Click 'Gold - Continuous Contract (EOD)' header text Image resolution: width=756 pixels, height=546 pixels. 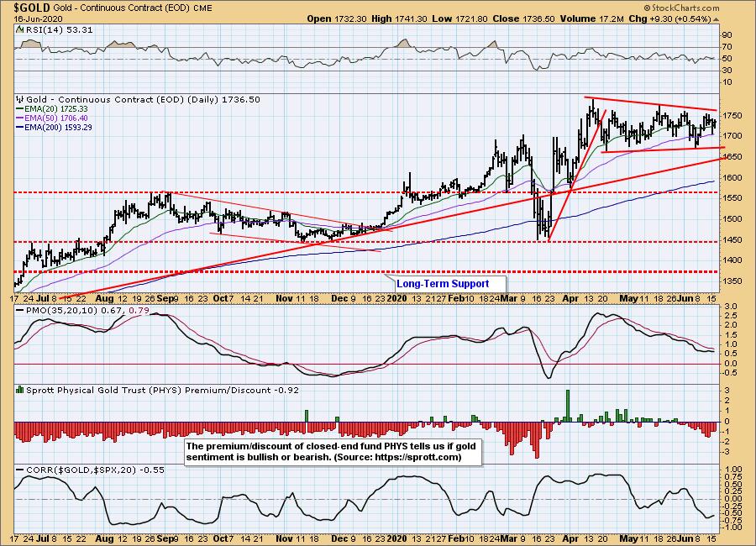121,8
